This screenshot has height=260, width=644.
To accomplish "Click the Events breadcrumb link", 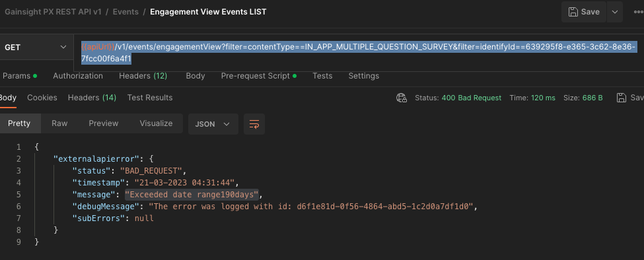I will click(x=125, y=11).
